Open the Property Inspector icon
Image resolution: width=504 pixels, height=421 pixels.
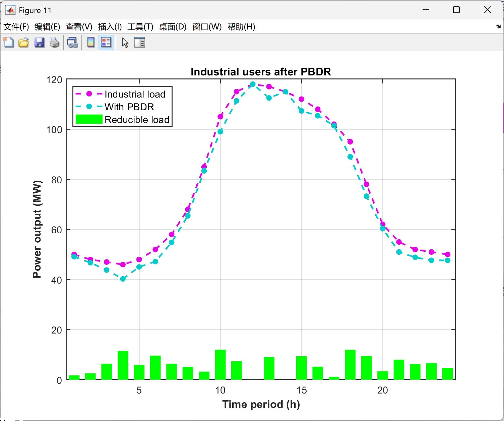click(140, 43)
